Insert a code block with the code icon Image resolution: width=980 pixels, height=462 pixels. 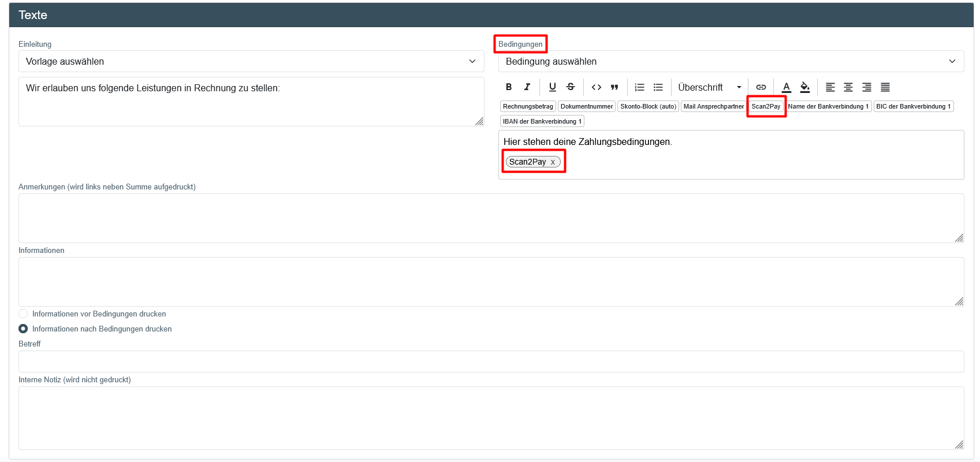597,87
